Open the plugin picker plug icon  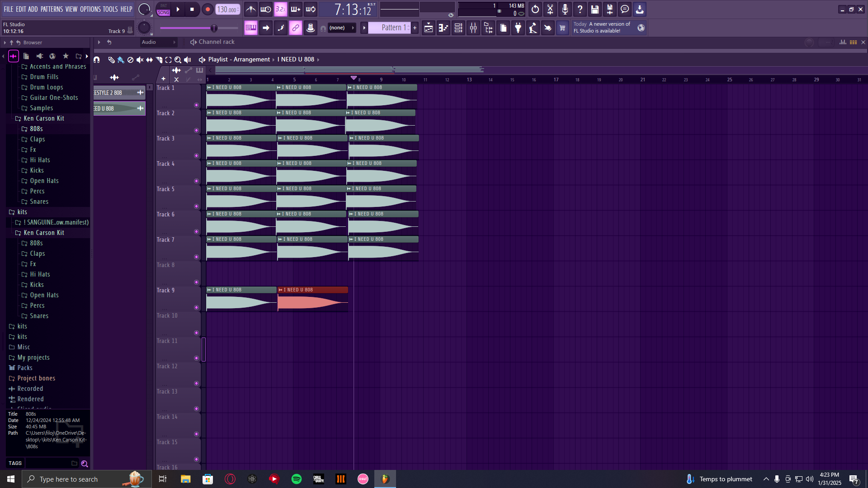pos(518,28)
